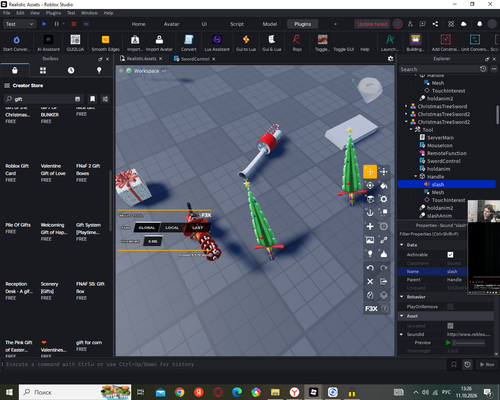Screen dimensions: 500x400
Task: Open the Toolbox Inventory tab icon
Action: (x=43, y=71)
